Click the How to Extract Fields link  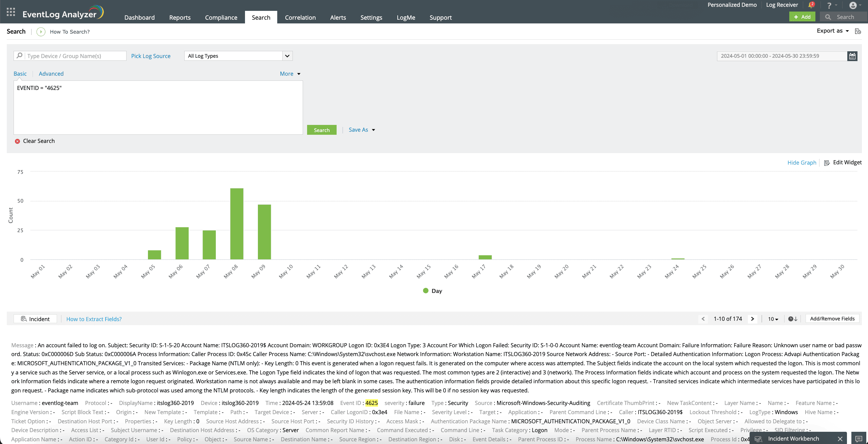pos(93,319)
